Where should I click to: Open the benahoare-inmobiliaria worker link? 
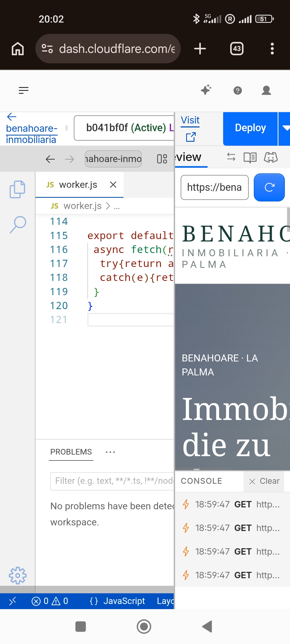[x=32, y=134]
